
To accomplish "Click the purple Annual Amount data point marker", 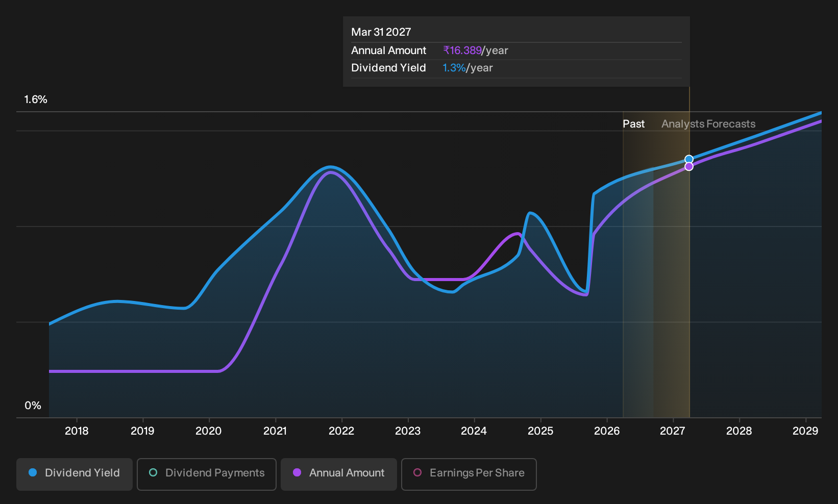I will [x=689, y=166].
